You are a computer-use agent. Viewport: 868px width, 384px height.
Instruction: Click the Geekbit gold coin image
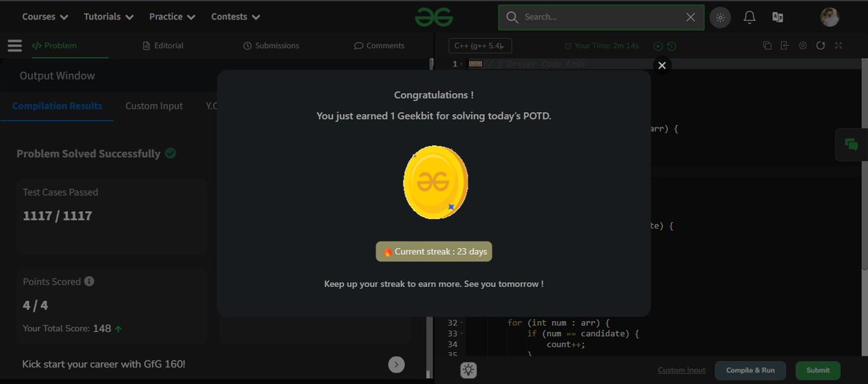coord(435,182)
